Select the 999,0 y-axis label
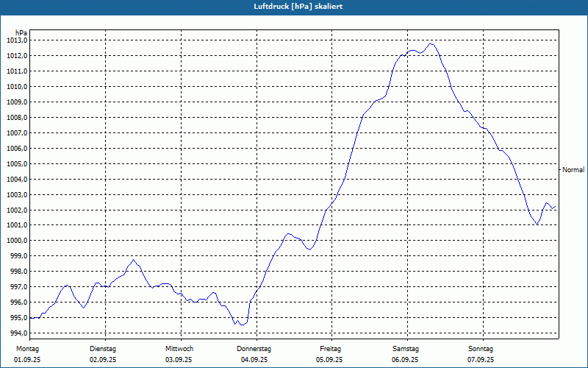The image size is (588, 368). coord(18,255)
